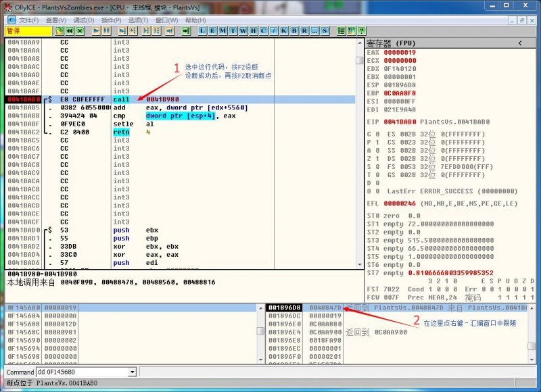Open the 插件(P) menu
The width and height of the screenshot is (541, 392).
pyautogui.click(x=111, y=20)
